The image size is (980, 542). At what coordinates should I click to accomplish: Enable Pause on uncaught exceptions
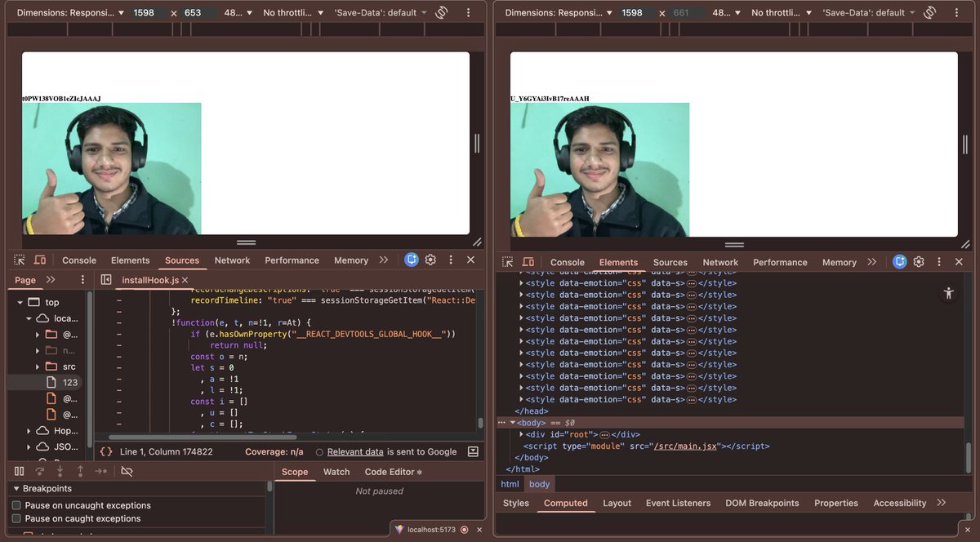[x=16, y=505]
